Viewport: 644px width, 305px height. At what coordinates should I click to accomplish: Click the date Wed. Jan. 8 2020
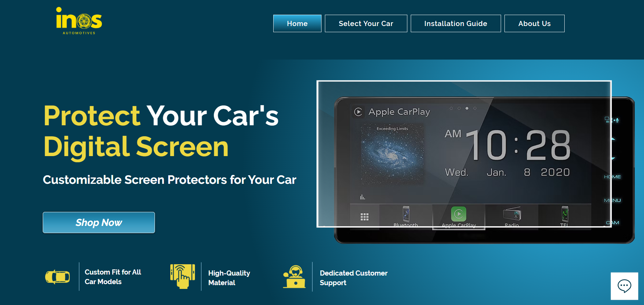(507, 172)
